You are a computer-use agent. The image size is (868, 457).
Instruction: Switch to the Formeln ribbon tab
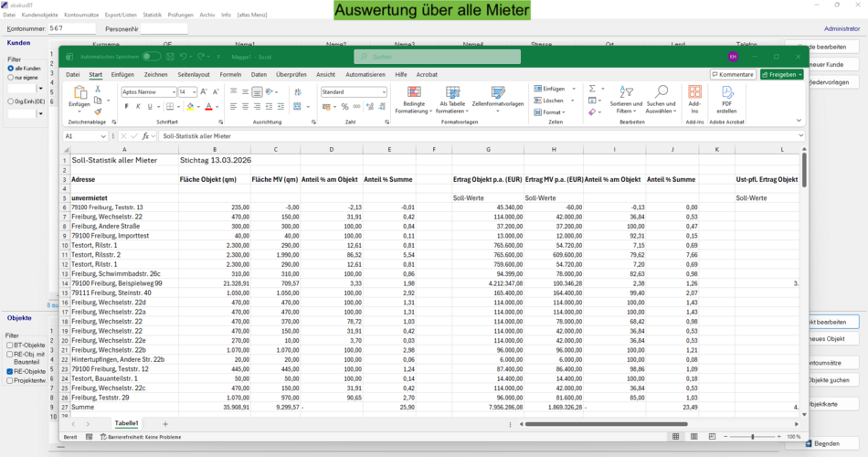click(230, 74)
